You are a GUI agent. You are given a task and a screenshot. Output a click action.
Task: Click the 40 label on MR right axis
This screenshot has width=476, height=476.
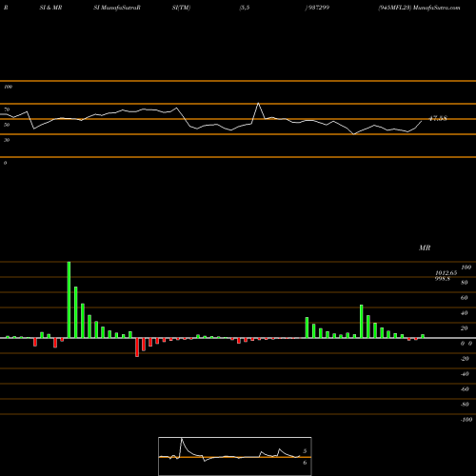pyautogui.click(x=465, y=313)
